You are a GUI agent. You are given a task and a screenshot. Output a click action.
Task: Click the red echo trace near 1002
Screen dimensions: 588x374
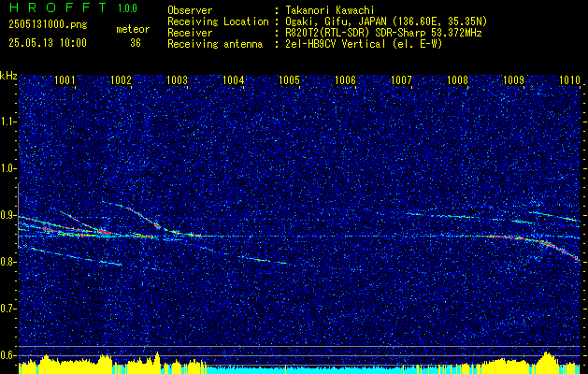[144, 219]
